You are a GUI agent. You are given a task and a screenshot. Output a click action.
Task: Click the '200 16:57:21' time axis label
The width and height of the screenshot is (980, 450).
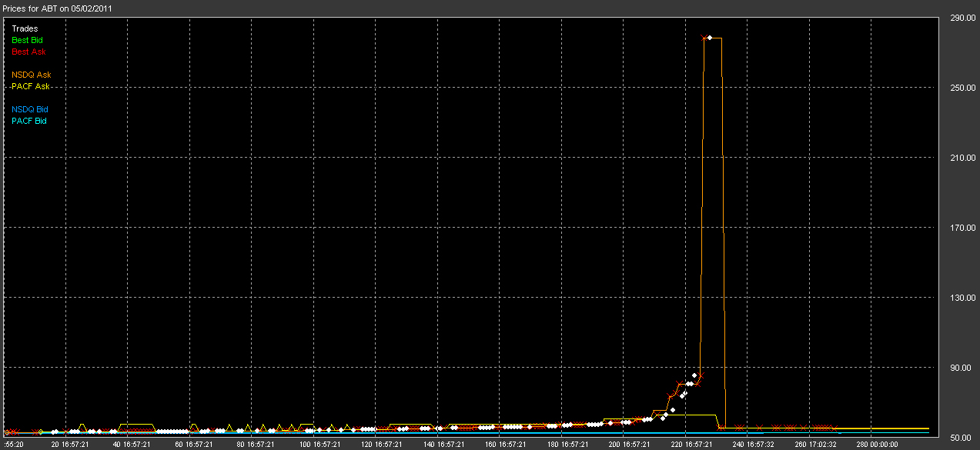630,444
